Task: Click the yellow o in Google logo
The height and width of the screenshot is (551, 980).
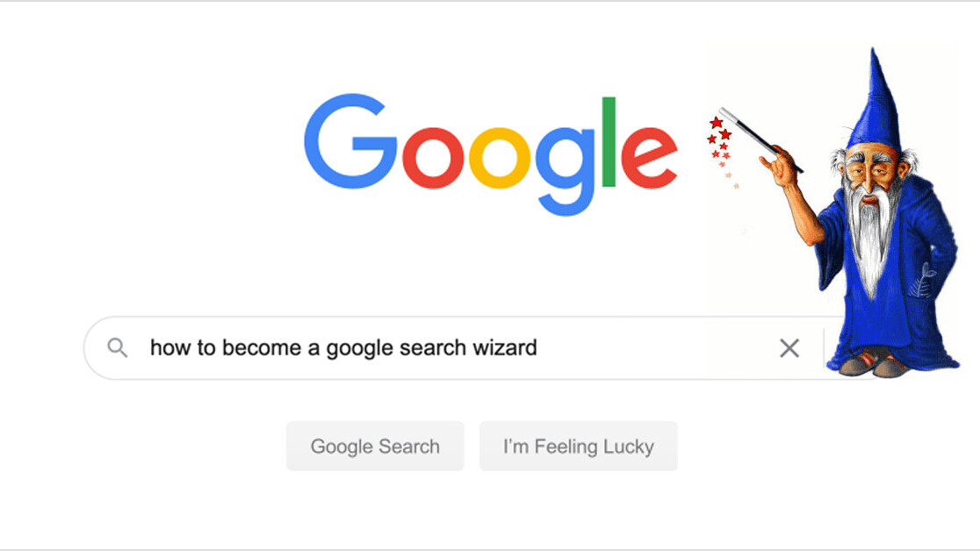Action: 500,157
